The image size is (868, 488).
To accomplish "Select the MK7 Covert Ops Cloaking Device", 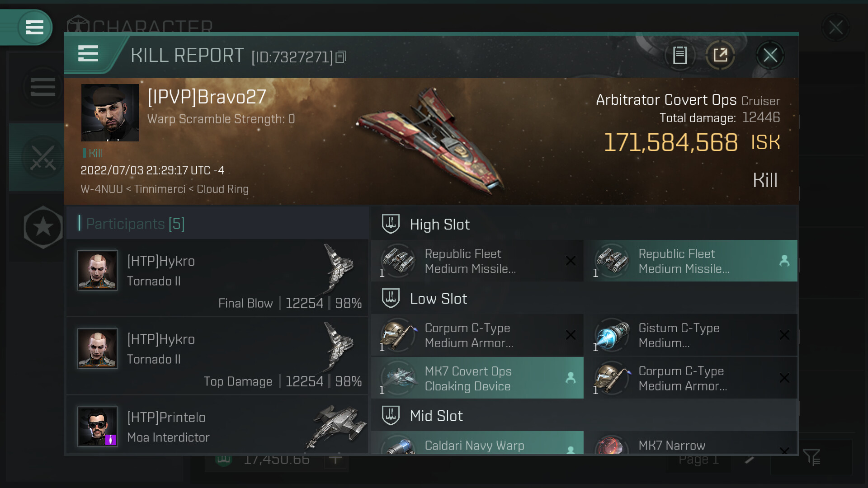I will click(477, 378).
